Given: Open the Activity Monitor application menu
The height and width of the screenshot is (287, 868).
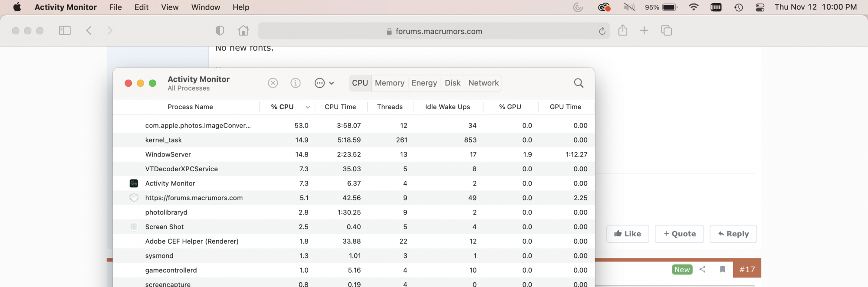Looking at the screenshot, I should point(66,7).
